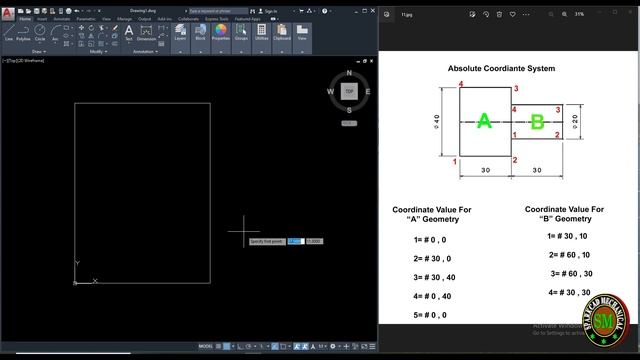The height and width of the screenshot is (360, 640).
Task: Switch to the Insert ribbon tab
Action: point(42,19)
